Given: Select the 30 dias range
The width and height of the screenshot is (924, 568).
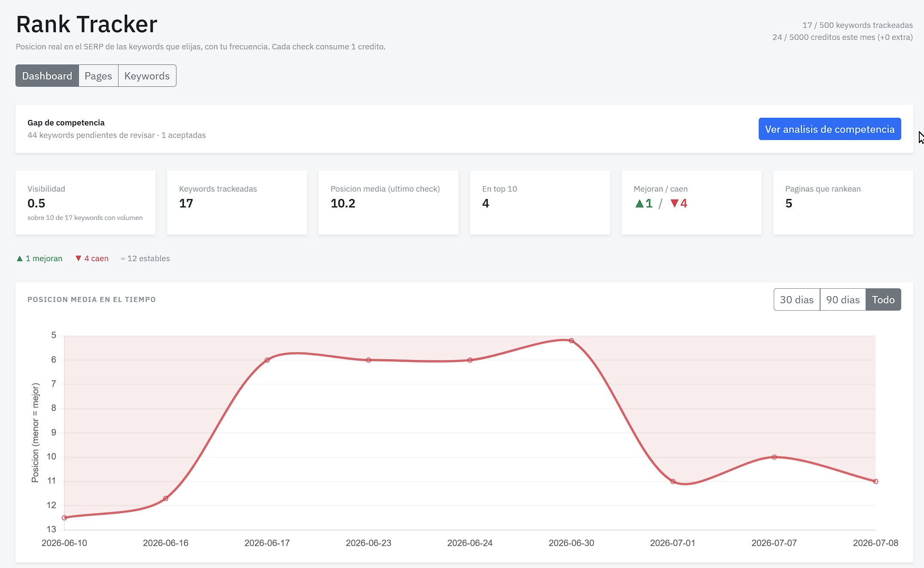Looking at the screenshot, I should pyautogui.click(x=797, y=299).
